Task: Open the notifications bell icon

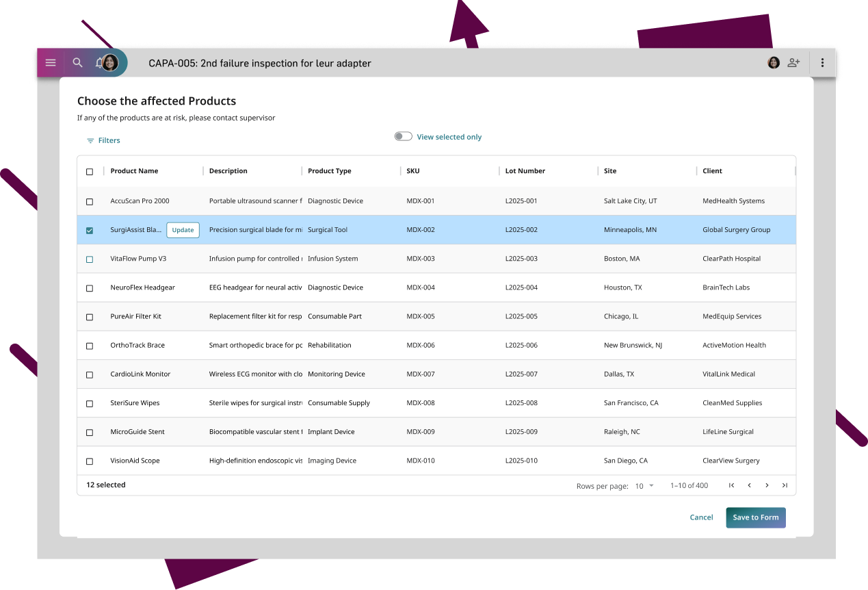Action: click(98, 63)
